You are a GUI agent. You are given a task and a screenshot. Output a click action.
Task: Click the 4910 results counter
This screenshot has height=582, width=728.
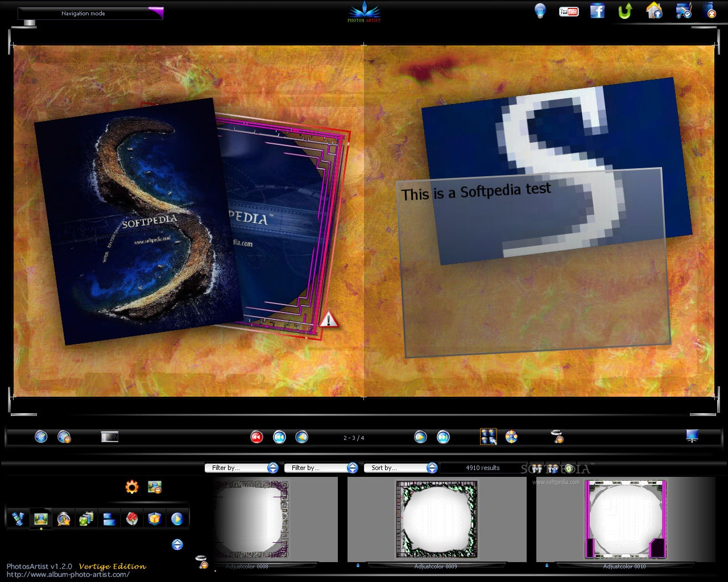coord(482,468)
